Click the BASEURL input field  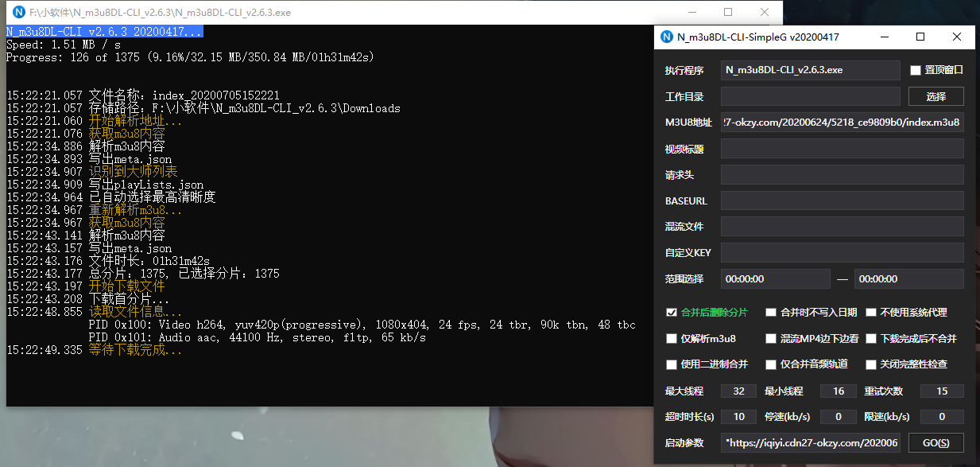coord(842,200)
